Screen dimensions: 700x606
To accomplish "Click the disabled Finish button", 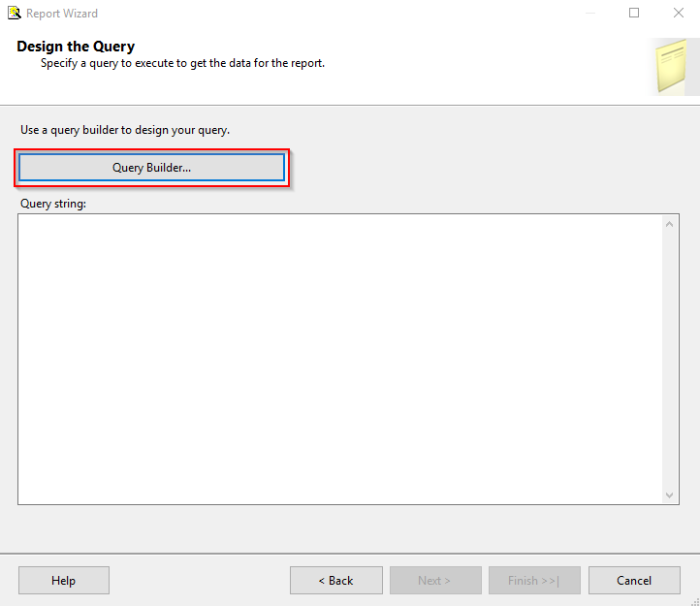I will [x=534, y=580].
